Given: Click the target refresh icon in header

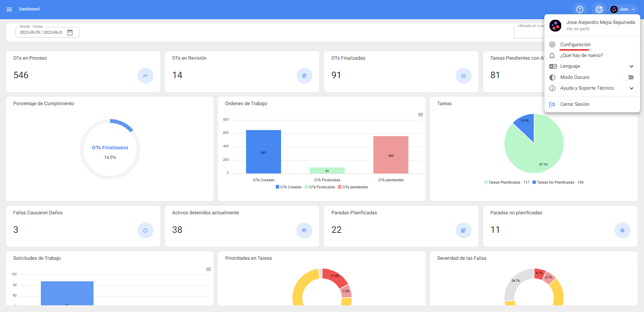Looking at the screenshot, I should click(599, 9).
